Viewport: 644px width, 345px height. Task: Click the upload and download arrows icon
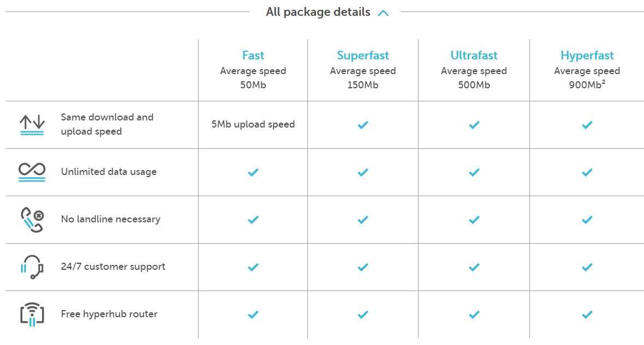pos(32,125)
